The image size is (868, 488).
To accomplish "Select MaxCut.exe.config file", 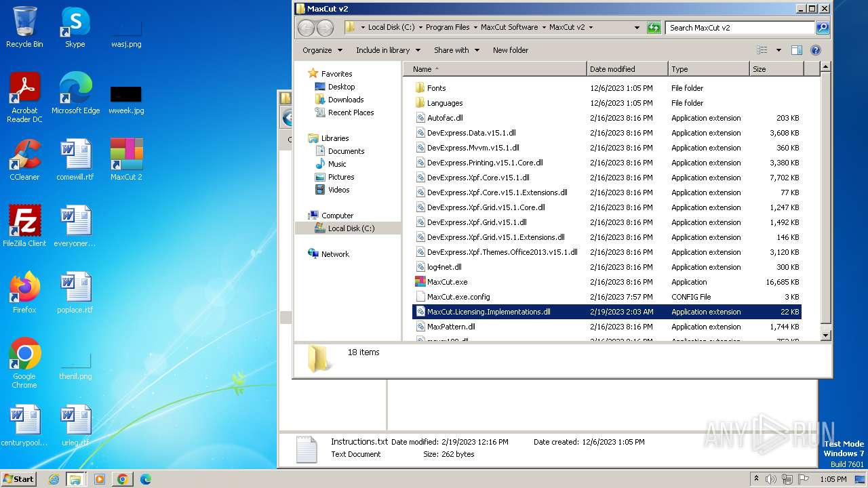I will pos(607,297).
